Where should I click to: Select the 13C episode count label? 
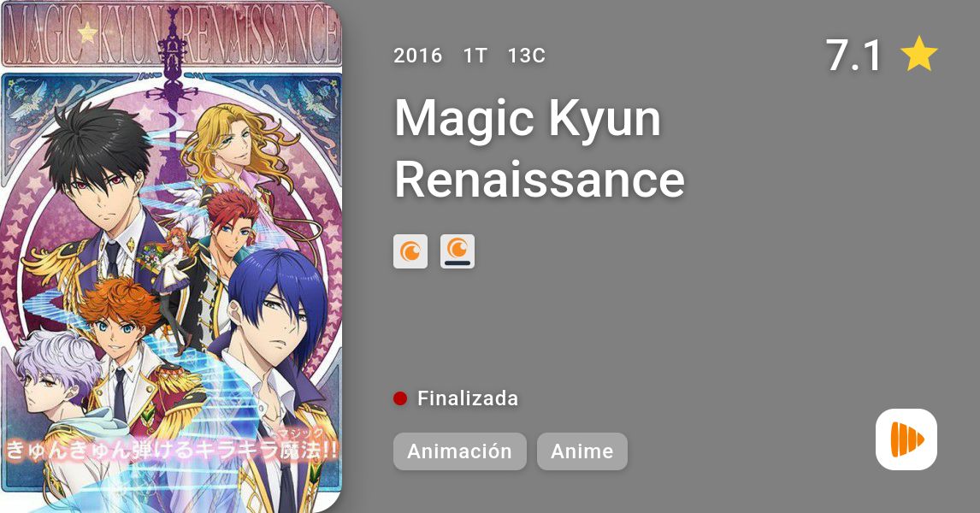pyautogui.click(x=526, y=56)
